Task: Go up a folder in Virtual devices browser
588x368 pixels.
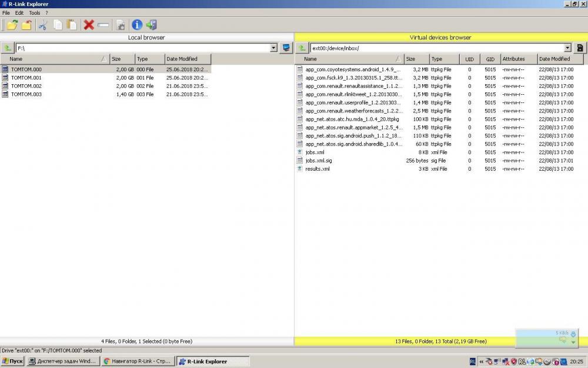Action: pos(302,48)
